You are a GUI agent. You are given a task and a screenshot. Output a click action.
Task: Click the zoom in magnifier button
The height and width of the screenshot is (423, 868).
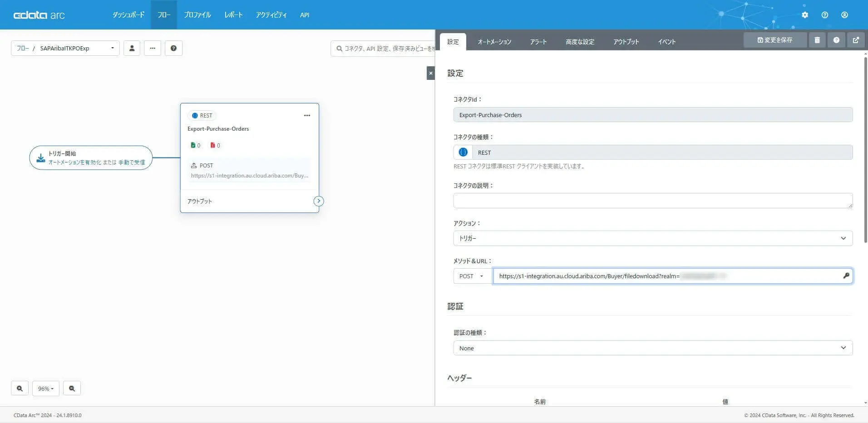[x=20, y=389]
